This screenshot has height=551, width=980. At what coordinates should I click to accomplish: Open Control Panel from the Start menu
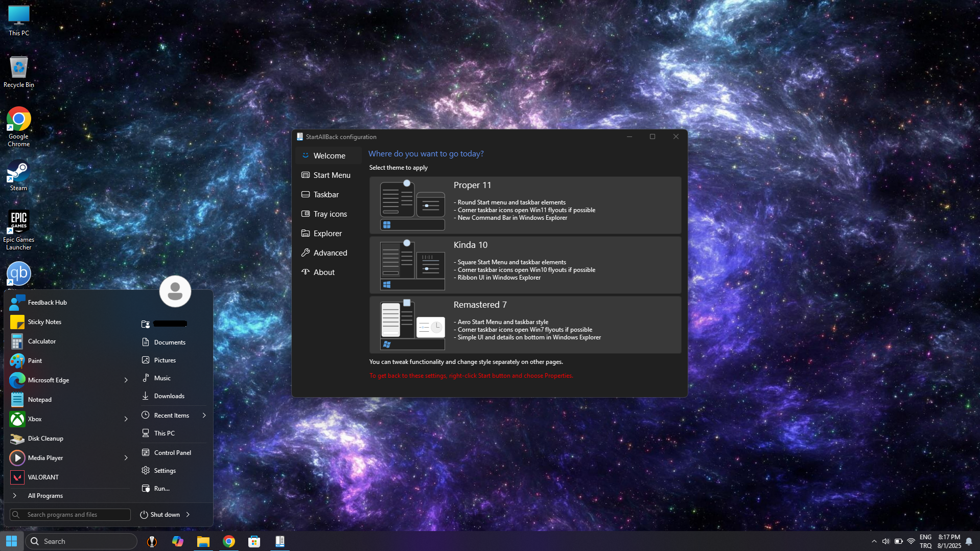coord(174,453)
